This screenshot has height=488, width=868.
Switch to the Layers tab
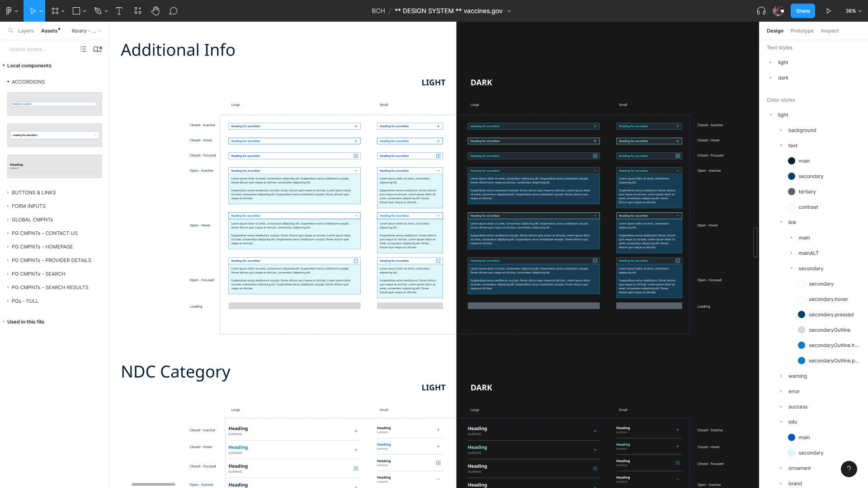click(x=26, y=31)
